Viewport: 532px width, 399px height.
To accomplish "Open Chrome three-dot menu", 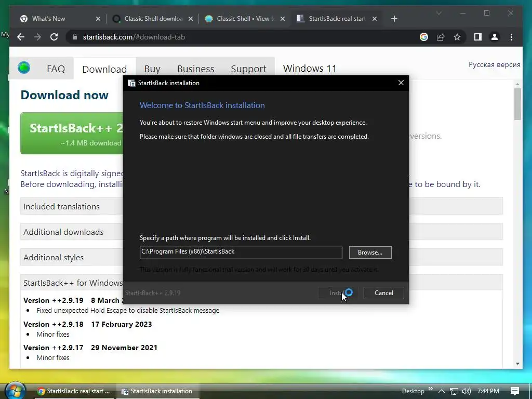I will [x=511, y=37].
